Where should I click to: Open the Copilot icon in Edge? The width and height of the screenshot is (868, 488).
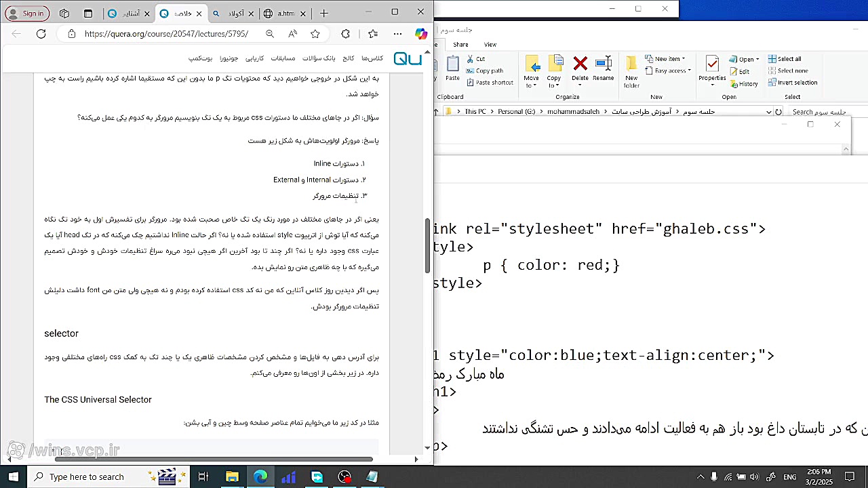[421, 34]
